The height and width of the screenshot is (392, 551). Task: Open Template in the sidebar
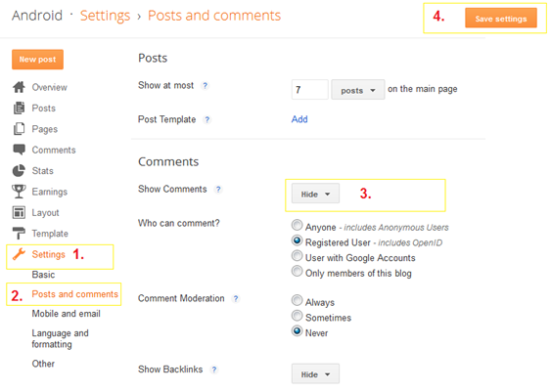pos(50,234)
